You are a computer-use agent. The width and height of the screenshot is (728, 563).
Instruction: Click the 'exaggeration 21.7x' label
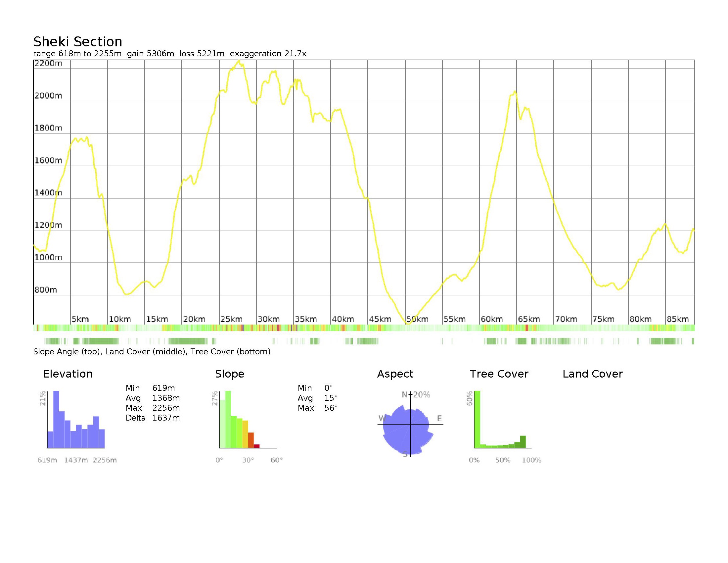point(268,54)
